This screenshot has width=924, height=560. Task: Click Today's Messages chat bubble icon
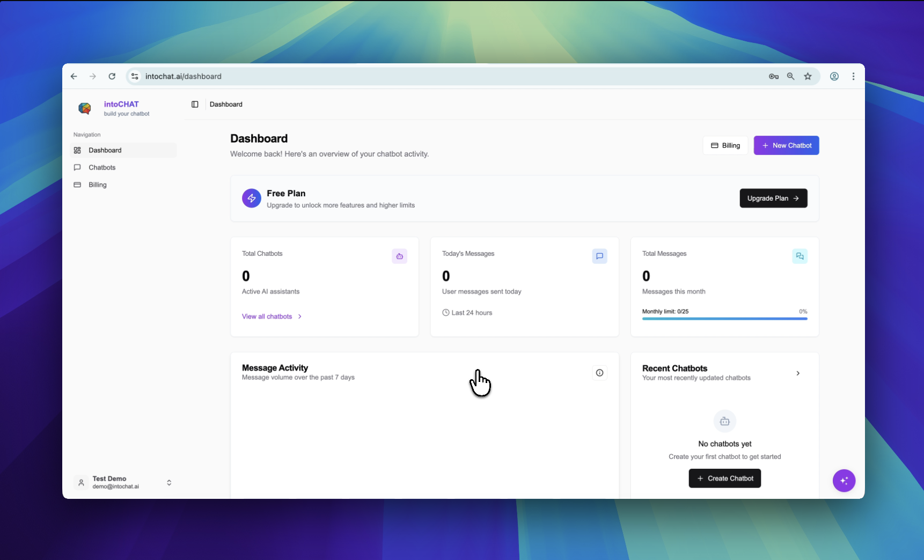point(599,256)
